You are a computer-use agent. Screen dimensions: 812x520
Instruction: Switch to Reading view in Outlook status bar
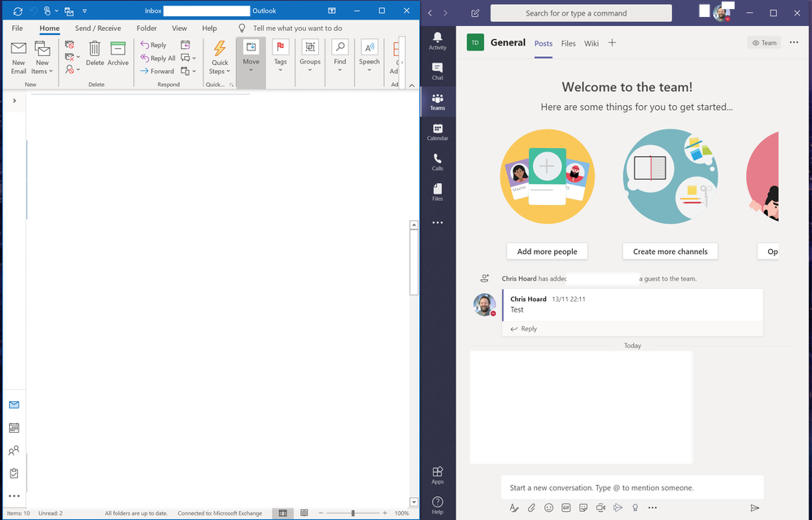(x=304, y=513)
